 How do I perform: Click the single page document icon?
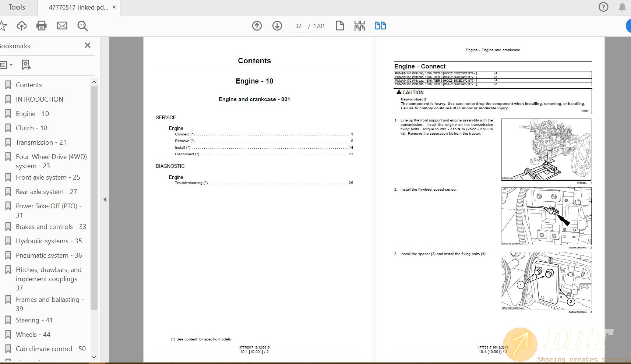click(340, 26)
